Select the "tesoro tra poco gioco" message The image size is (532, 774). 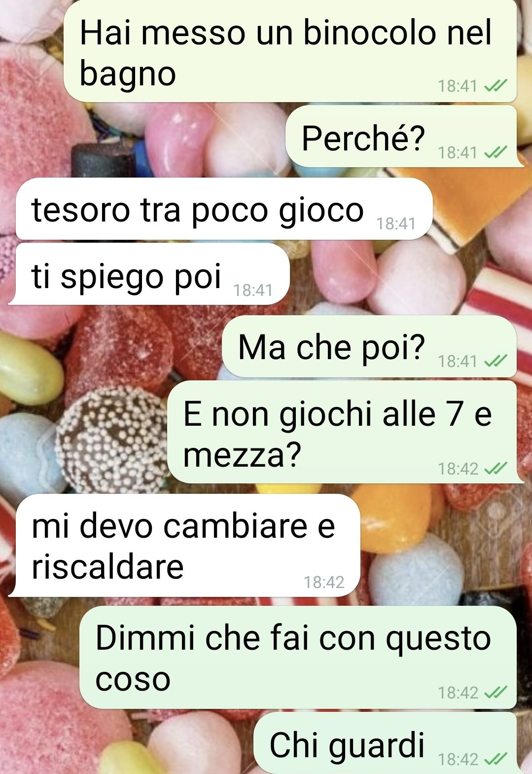point(224,209)
